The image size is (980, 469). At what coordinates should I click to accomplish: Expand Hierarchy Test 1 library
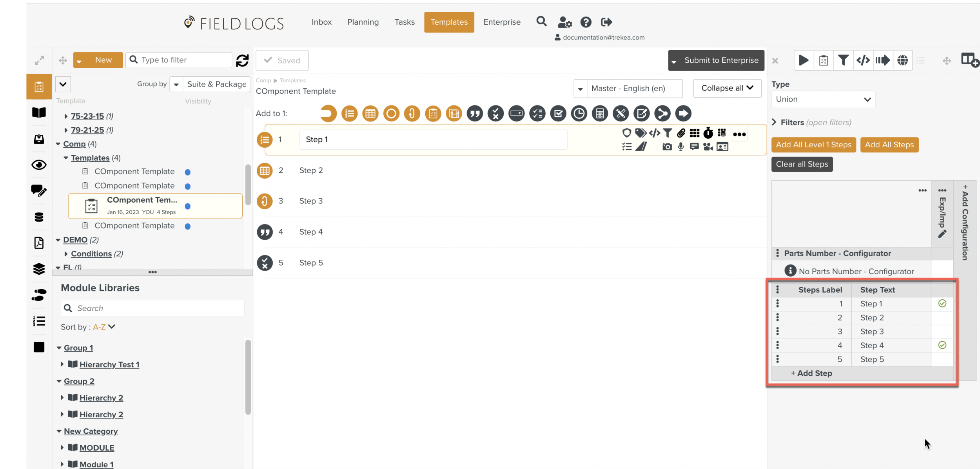point(62,364)
